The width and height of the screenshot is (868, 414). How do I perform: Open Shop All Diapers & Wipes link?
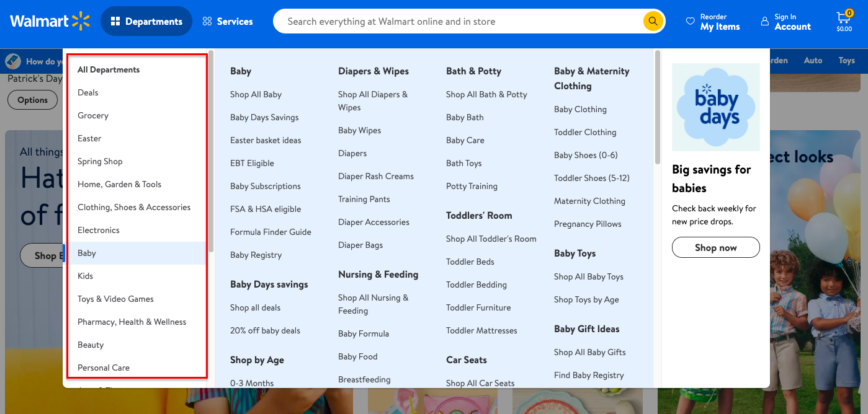[x=373, y=100]
